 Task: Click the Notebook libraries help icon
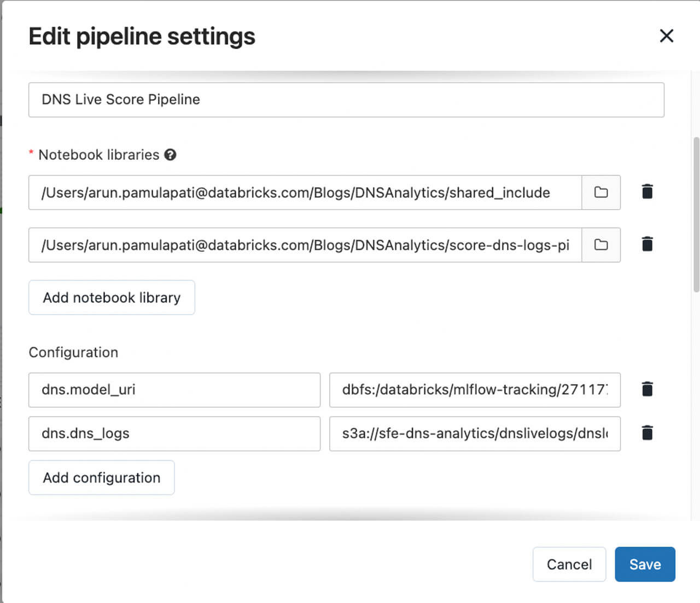coord(171,155)
